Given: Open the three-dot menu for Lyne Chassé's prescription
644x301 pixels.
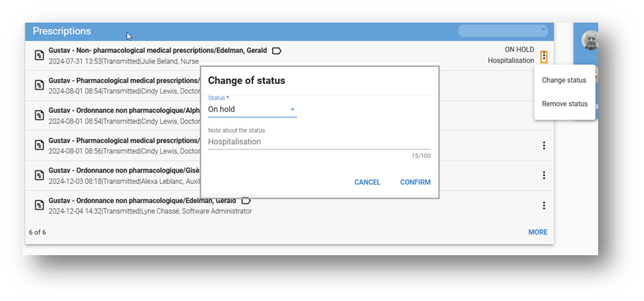Looking at the screenshot, I should [544, 205].
